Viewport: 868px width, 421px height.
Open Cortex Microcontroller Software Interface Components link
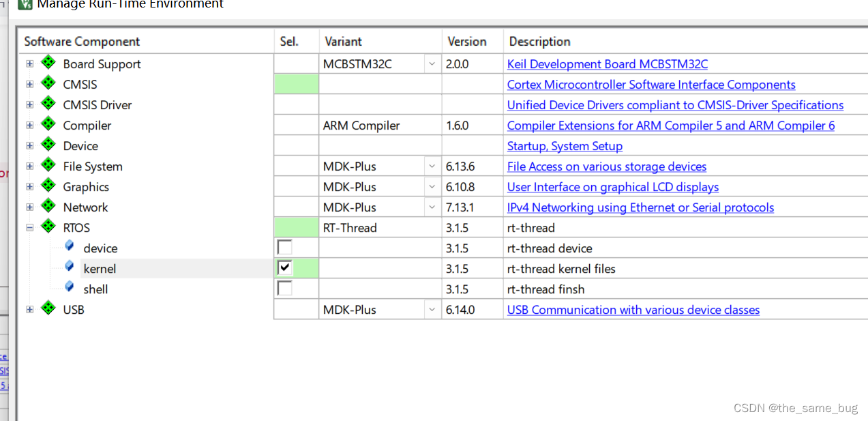(x=651, y=85)
